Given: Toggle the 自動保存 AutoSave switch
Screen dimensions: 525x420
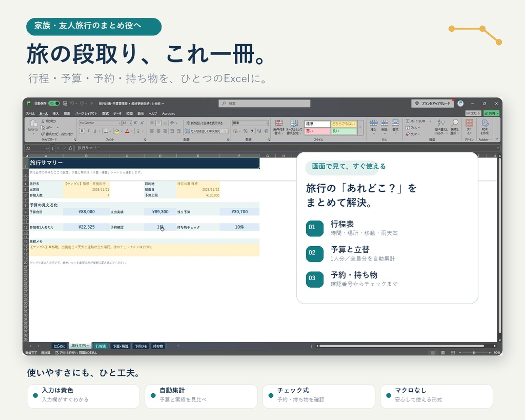Looking at the screenshot, I should click(x=54, y=104).
